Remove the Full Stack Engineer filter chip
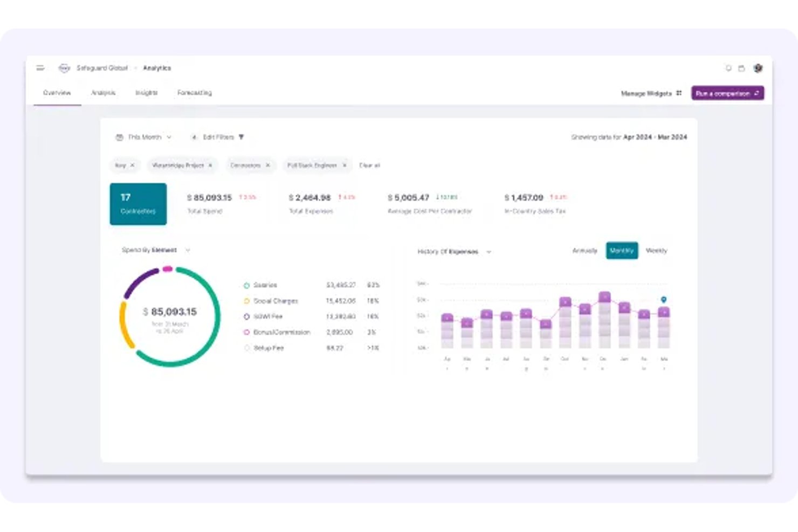Image resolution: width=798 pixels, height=532 pixels. [345, 165]
